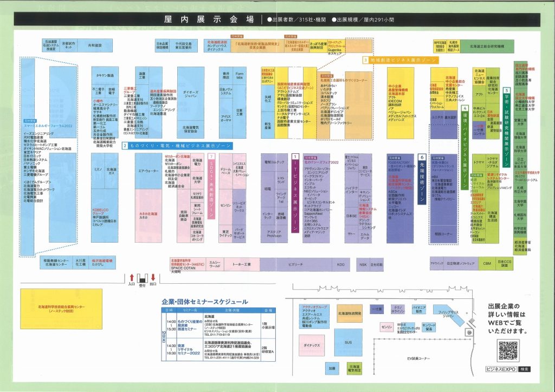
Task: Click the 大川原化工機 booth
Action: (80, 263)
